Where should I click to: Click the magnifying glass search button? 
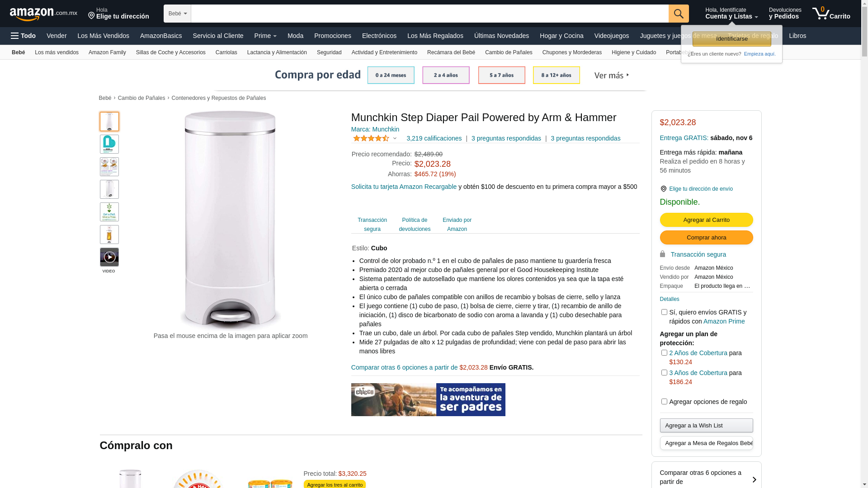[x=679, y=14]
